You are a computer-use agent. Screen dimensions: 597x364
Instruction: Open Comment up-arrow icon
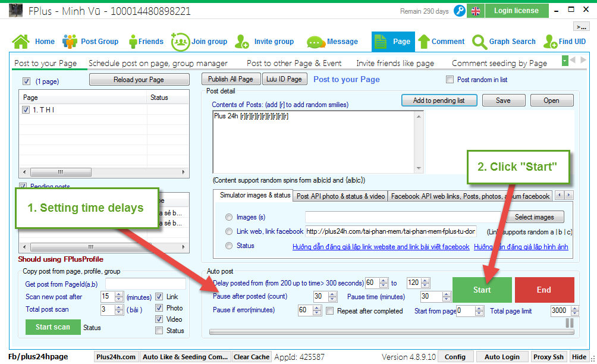(424, 42)
